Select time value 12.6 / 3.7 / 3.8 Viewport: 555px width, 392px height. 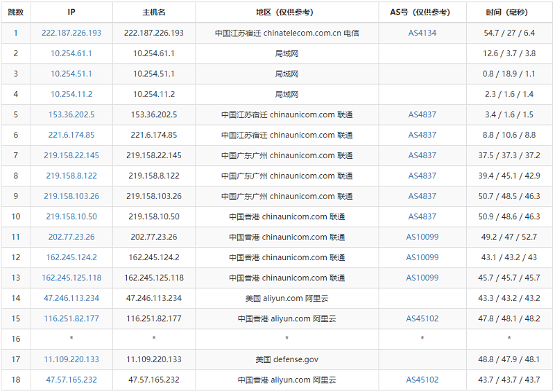coord(509,53)
